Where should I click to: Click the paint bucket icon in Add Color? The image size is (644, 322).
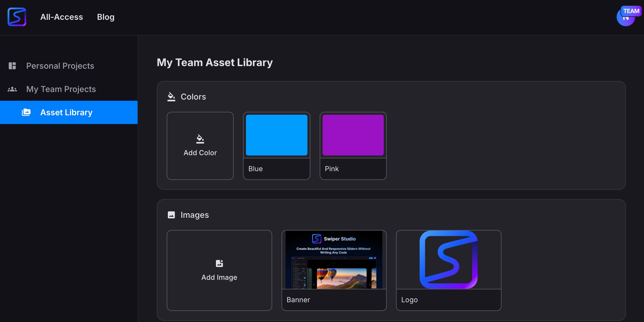pyautogui.click(x=200, y=139)
